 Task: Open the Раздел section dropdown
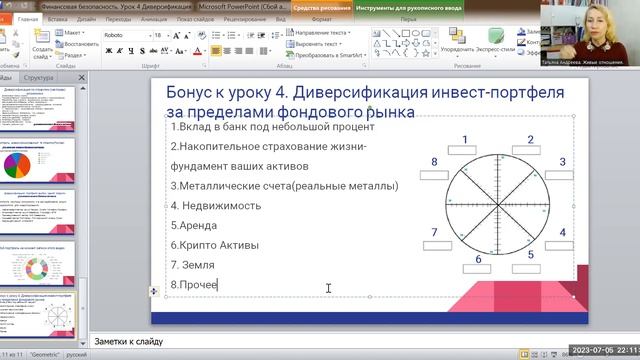[71, 55]
